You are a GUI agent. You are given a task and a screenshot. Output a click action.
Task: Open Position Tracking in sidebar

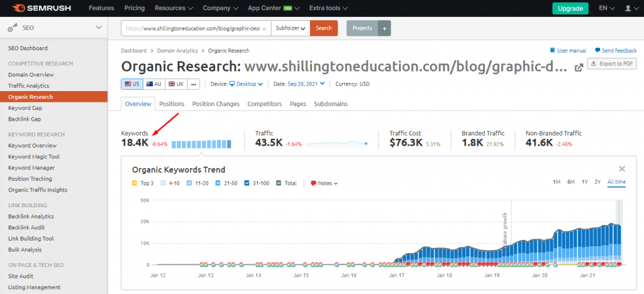(x=30, y=179)
